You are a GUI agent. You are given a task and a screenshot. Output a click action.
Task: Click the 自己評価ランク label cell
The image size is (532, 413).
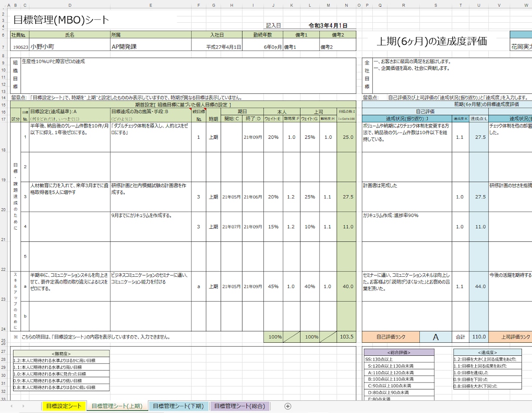click(x=391, y=337)
